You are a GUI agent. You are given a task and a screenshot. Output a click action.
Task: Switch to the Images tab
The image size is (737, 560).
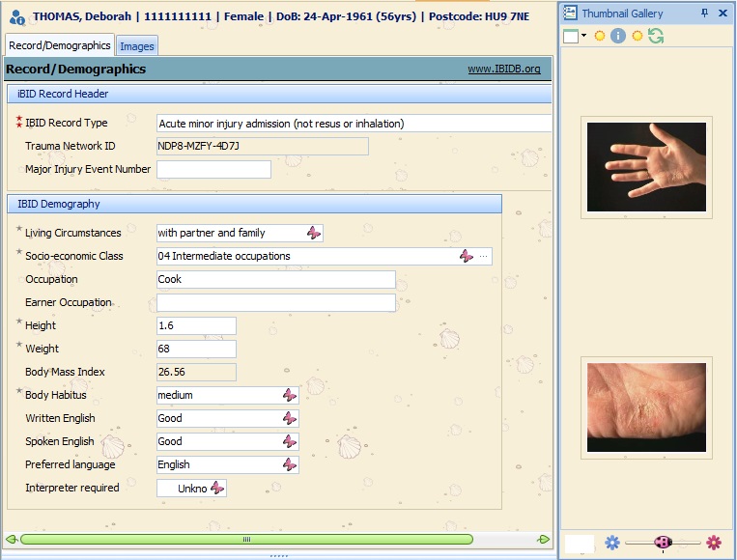click(x=136, y=46)
